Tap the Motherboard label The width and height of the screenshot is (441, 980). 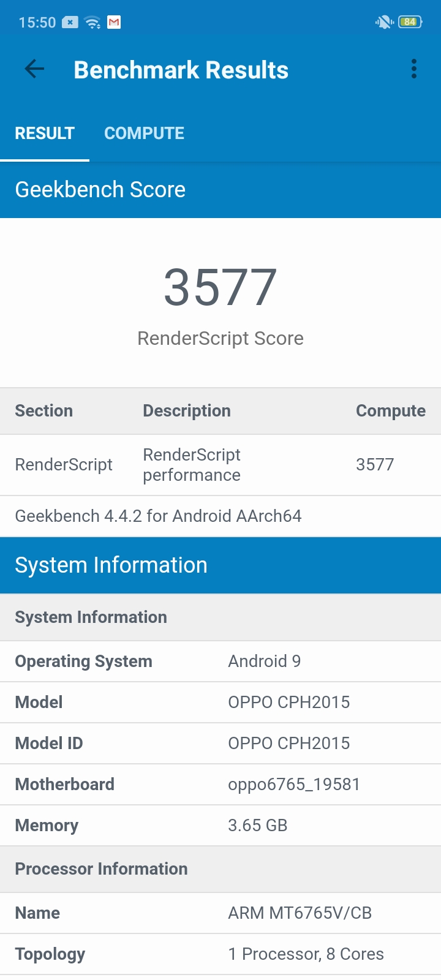pos(65,785)
